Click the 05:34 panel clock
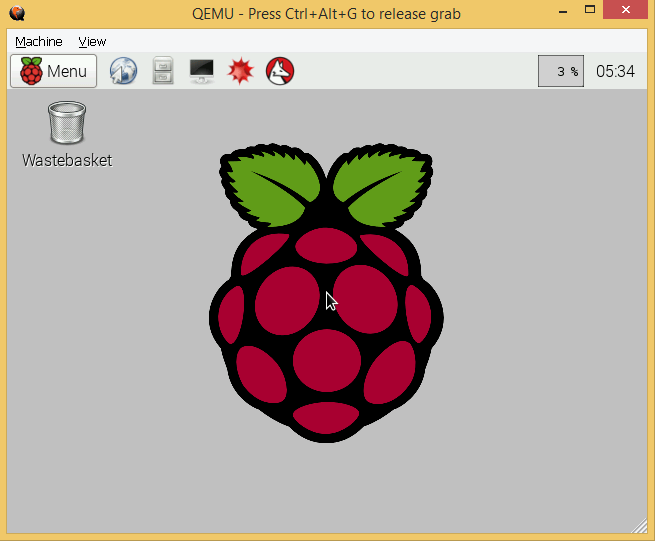 point(615,71)
